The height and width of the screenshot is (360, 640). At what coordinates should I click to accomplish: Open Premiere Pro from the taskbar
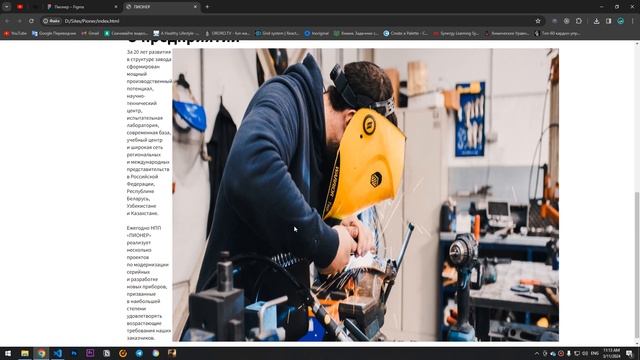point(90,353)
